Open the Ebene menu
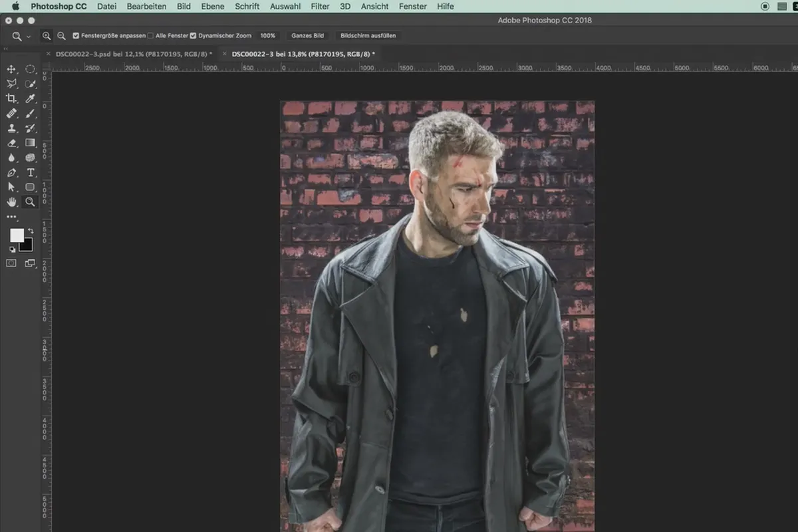 click(213, 6)
